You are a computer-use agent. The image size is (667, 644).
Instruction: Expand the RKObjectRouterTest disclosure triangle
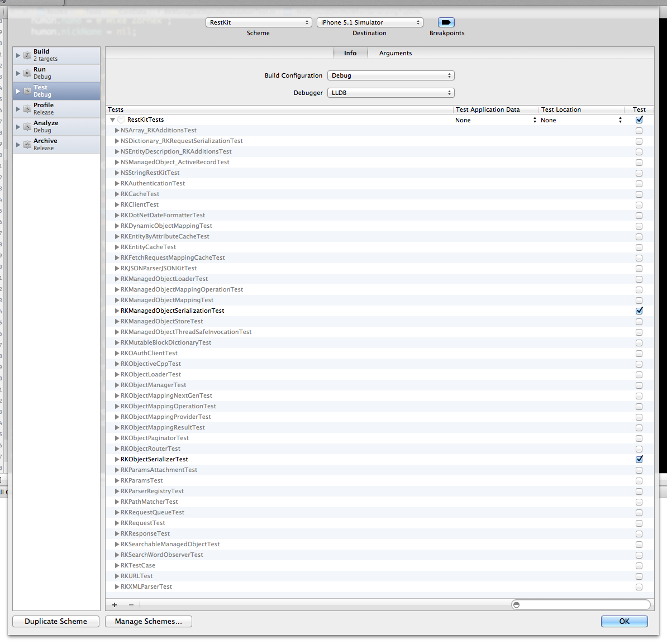[x=117, y=449]
